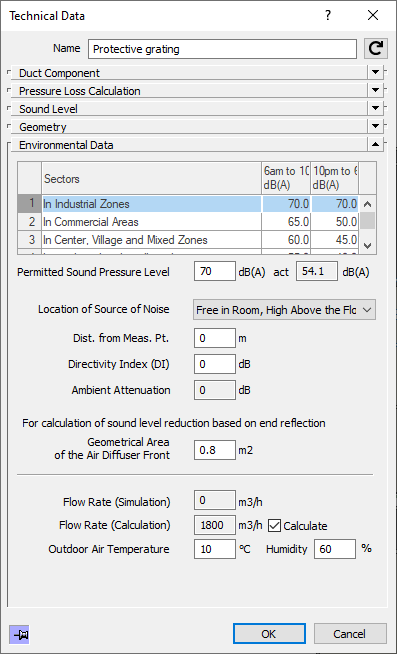Click the 50.0 nighttime cell for Commercial Areas
Image resolution: width=397 pixels, height=654 pixels.
[335, 222]
